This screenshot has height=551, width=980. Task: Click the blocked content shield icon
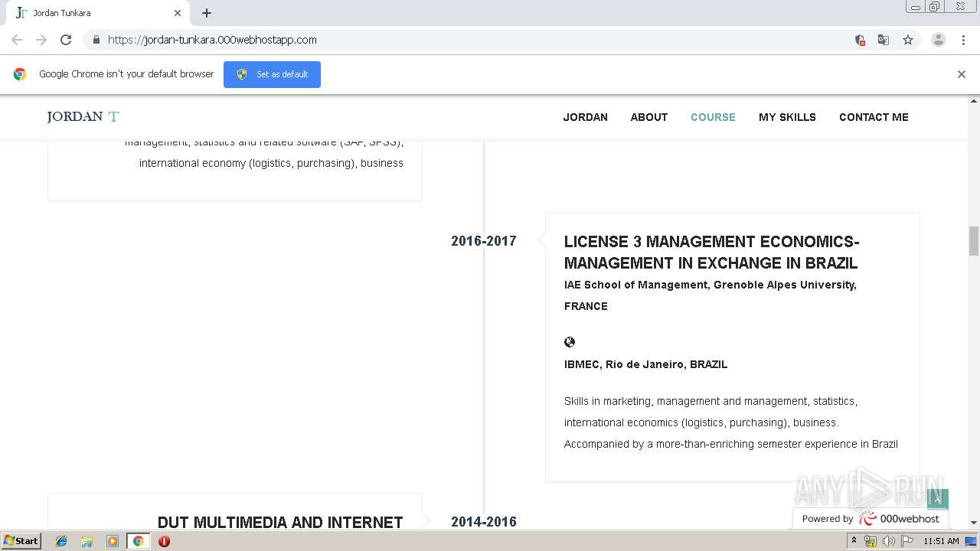pyautogui.click(x=860, y=40)
